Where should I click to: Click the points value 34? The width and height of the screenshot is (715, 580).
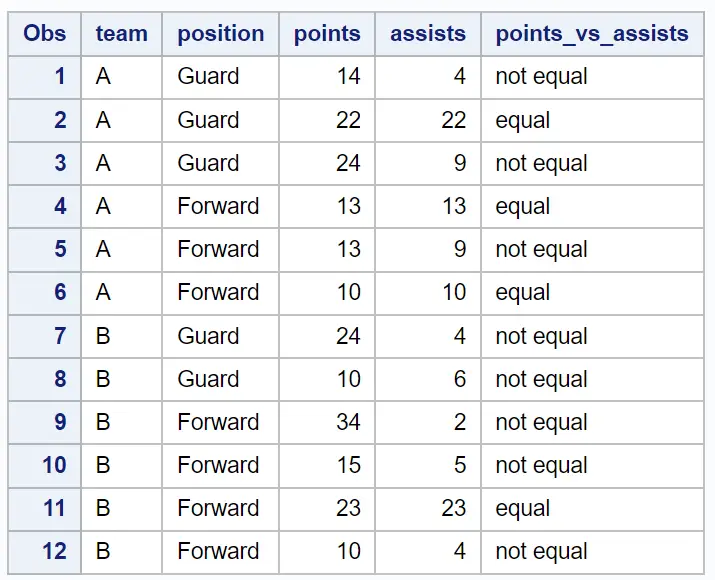point(348,422)
